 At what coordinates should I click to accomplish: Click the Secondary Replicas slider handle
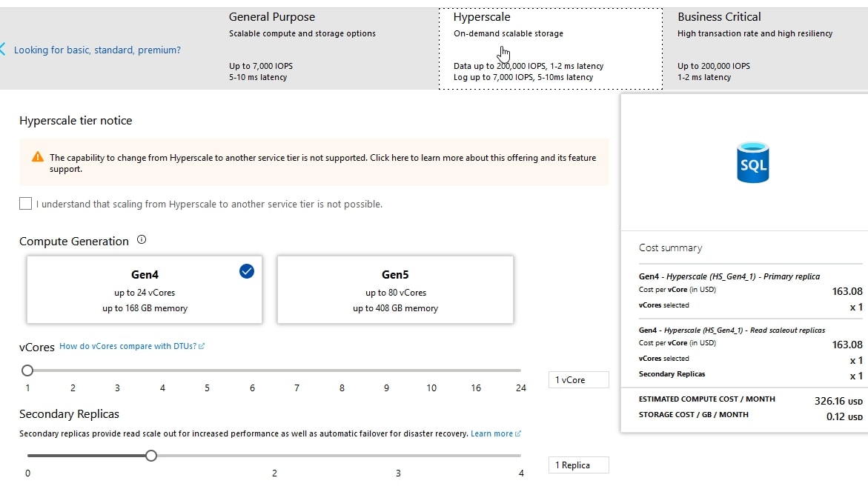tap(151, 456)
